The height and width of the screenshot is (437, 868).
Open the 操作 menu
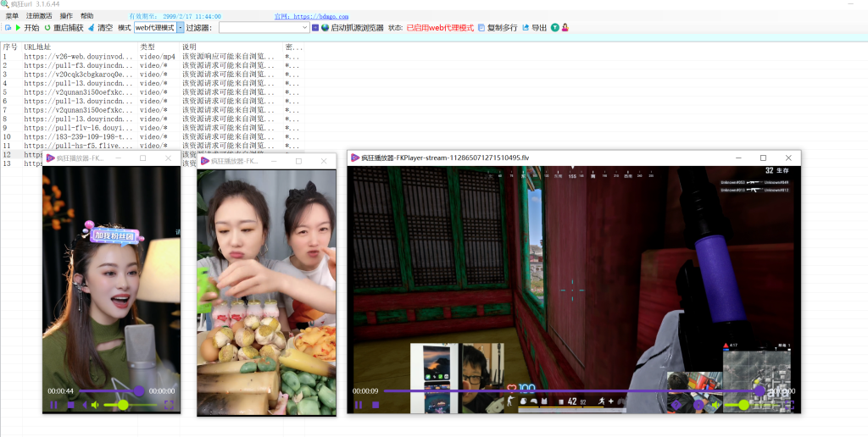[66, 16]
